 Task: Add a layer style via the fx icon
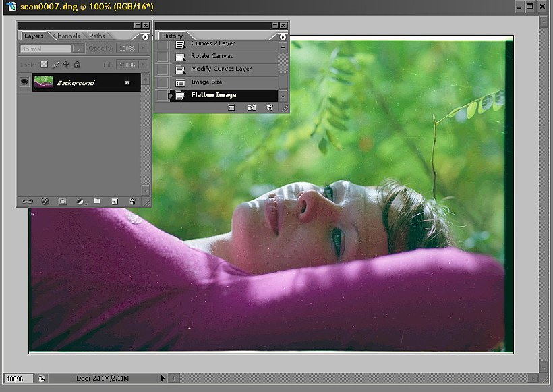(45, 201)
